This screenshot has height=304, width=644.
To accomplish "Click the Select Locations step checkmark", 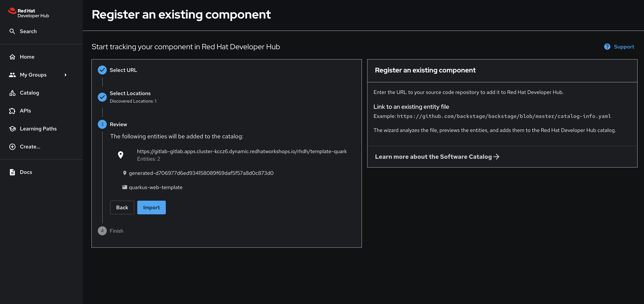I will [102, 97].
